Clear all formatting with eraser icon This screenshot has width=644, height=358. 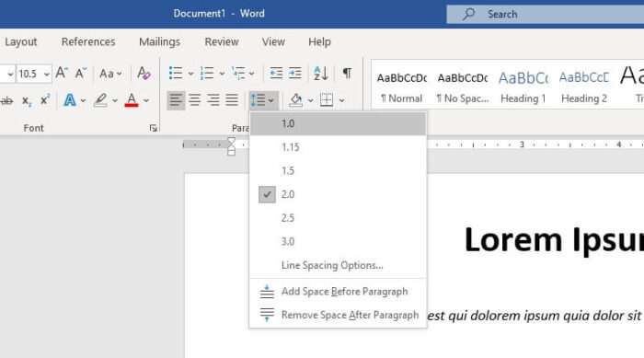pyautogui.click(x=144, y=73)
